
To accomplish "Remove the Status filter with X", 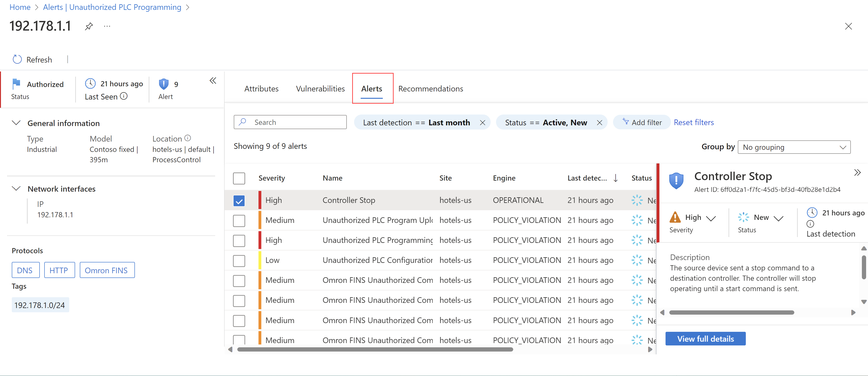I will click(599, 123).
